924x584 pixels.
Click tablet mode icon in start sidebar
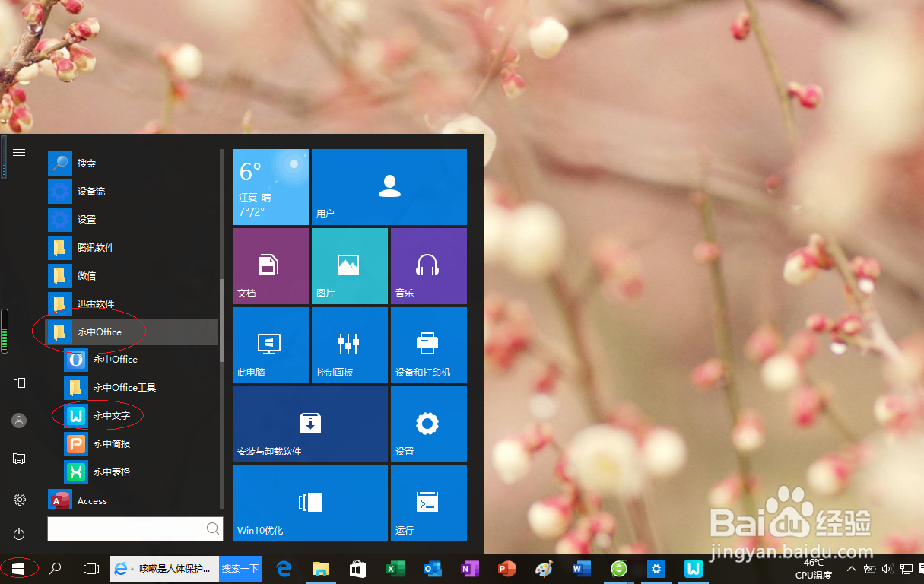click(x=20, y=382)
